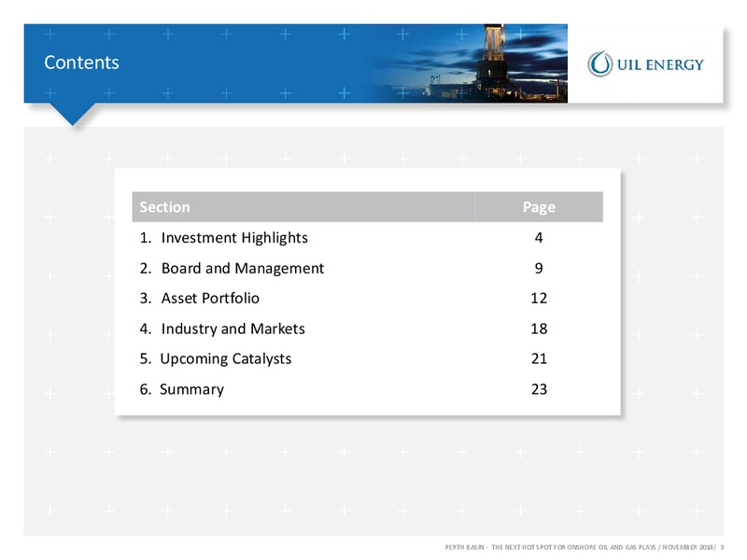Select the Upcoming Catalysts row

click(367, 358)
